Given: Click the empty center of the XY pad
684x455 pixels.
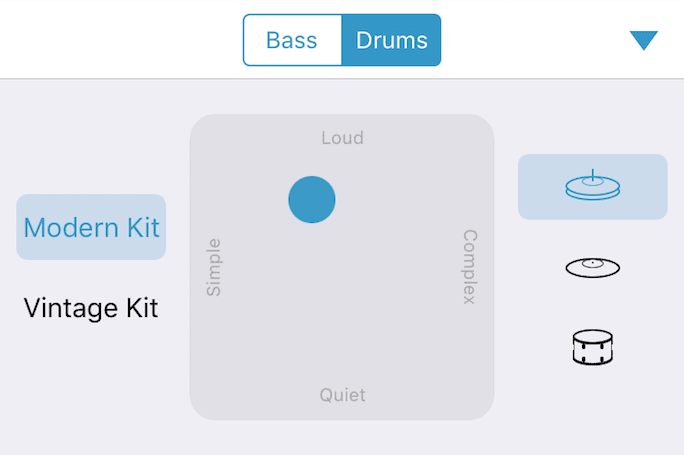Looking at the screenshot, I should tap(342, 267).
